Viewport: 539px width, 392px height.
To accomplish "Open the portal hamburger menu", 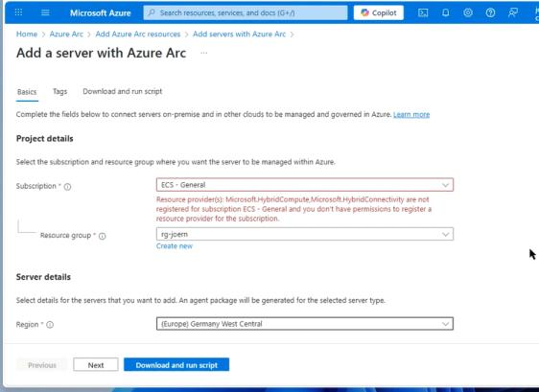I will click(45, 12).
